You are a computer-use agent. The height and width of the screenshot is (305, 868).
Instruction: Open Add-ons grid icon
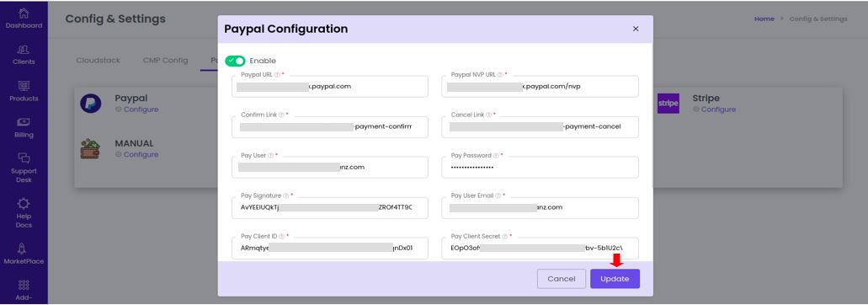(x=24, y=285)
